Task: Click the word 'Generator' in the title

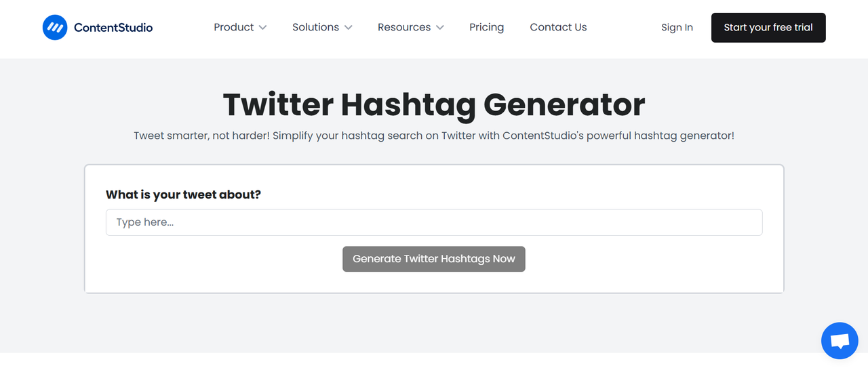Action: click(x=564, y=104)
